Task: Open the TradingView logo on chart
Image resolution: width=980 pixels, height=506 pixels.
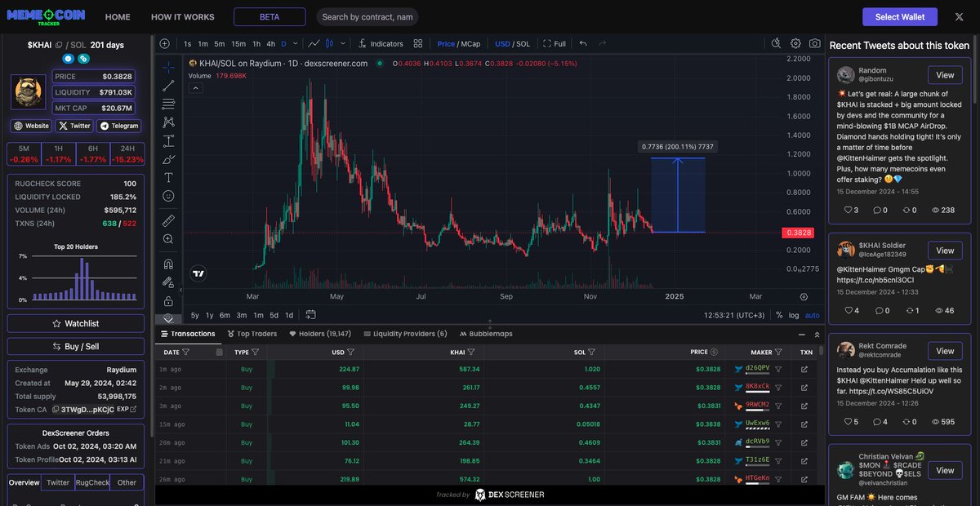Action: pyautogui.click(x=198, y=273)
